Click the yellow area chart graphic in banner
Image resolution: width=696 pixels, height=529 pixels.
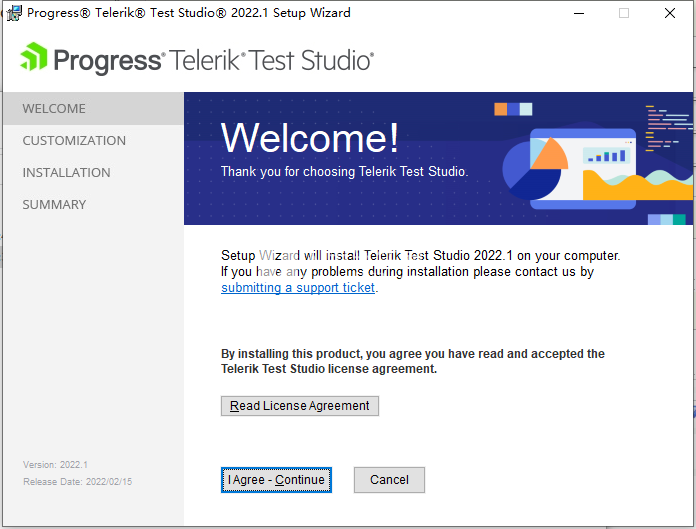tap(638, 185)
